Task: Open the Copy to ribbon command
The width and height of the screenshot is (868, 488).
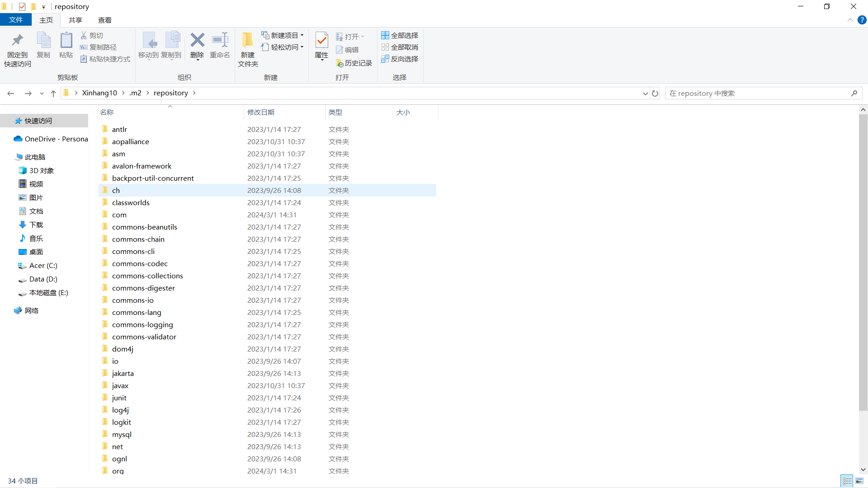Action: click(171, 46)
